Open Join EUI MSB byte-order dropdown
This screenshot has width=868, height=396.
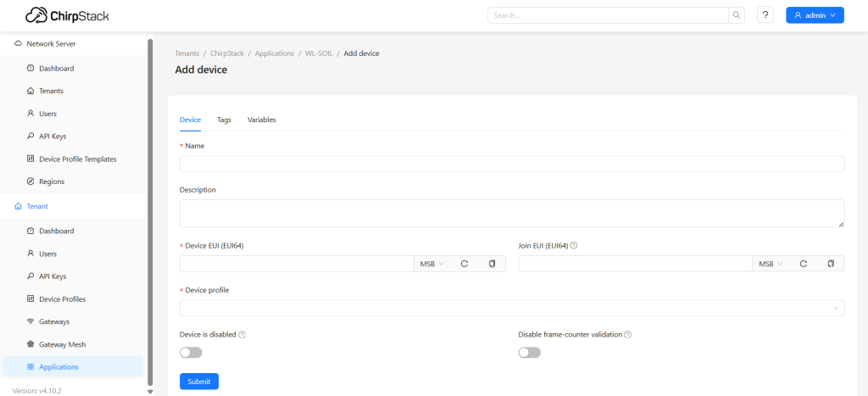click(x=771, y=264)
